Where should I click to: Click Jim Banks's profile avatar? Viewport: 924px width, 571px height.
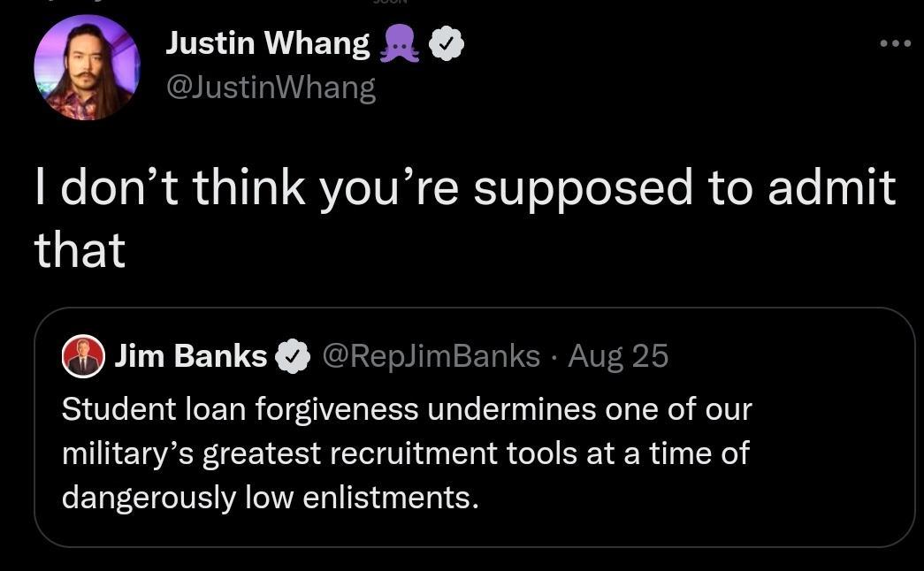[x=81, y=355]
